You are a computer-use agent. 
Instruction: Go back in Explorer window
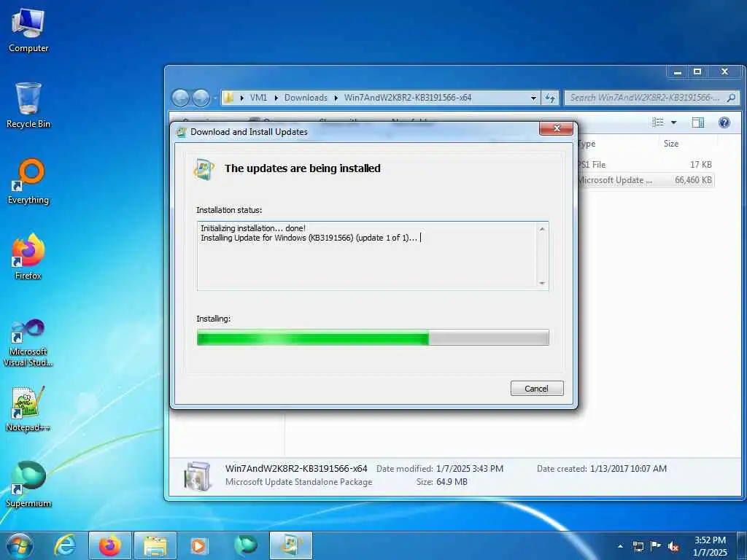click(181, 98)
